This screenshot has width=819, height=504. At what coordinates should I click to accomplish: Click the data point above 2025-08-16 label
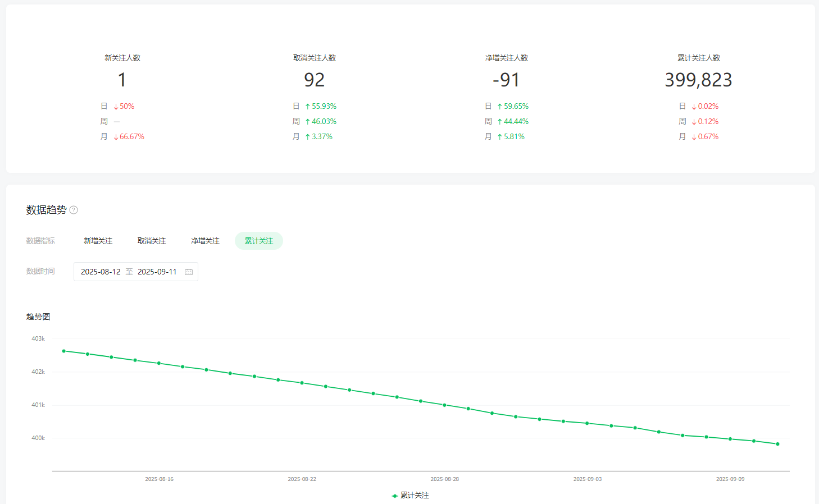point(159,363)
